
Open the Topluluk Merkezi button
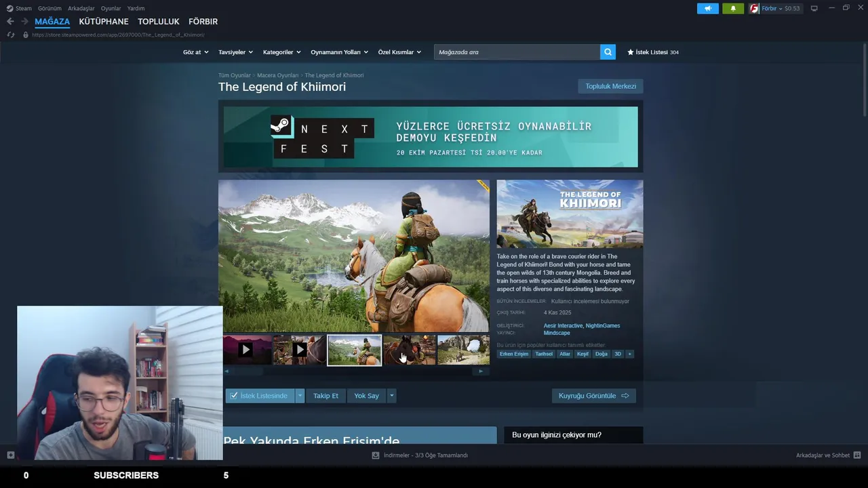(x=610, y=86)
